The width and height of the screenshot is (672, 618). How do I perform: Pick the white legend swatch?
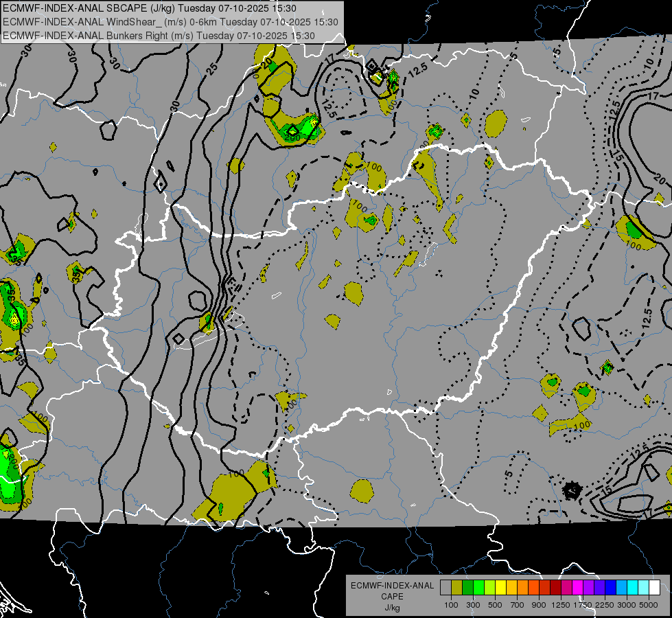654,588
